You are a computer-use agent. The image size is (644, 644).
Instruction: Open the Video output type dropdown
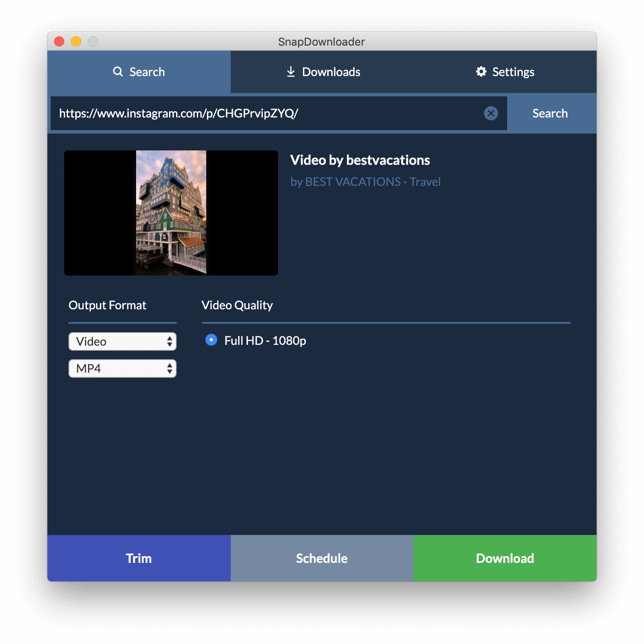[123, 341]
